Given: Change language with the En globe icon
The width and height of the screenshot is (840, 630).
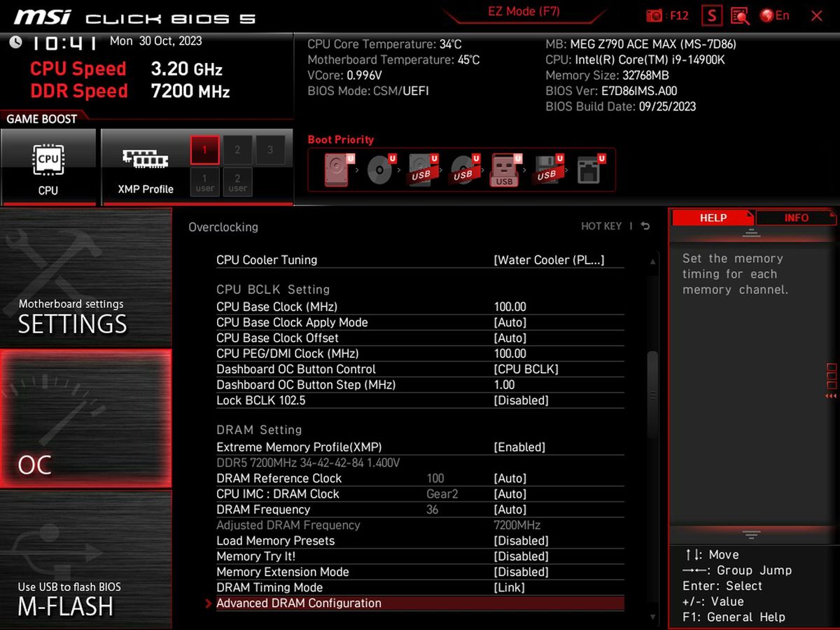Looking at the screenshot, I should (774, 15).
